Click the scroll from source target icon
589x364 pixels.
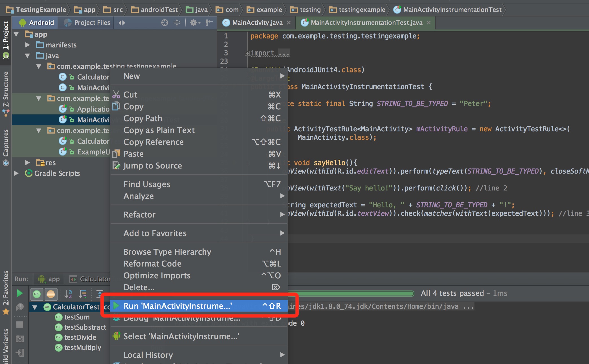coord(165,23)
